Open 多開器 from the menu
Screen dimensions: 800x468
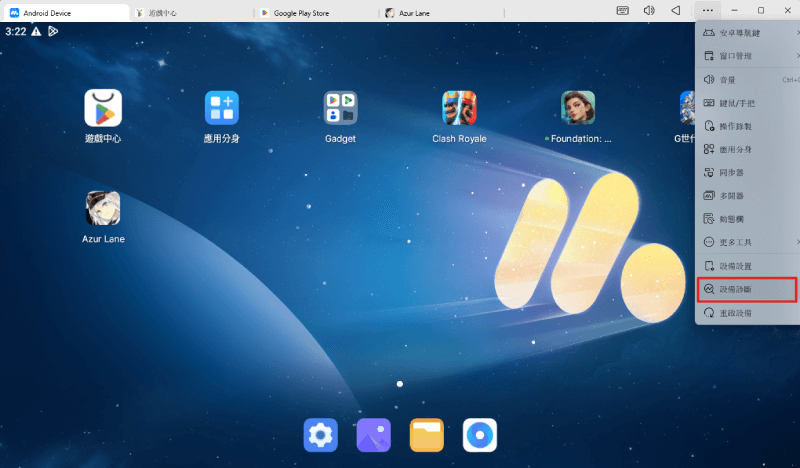tap(748, 195)
